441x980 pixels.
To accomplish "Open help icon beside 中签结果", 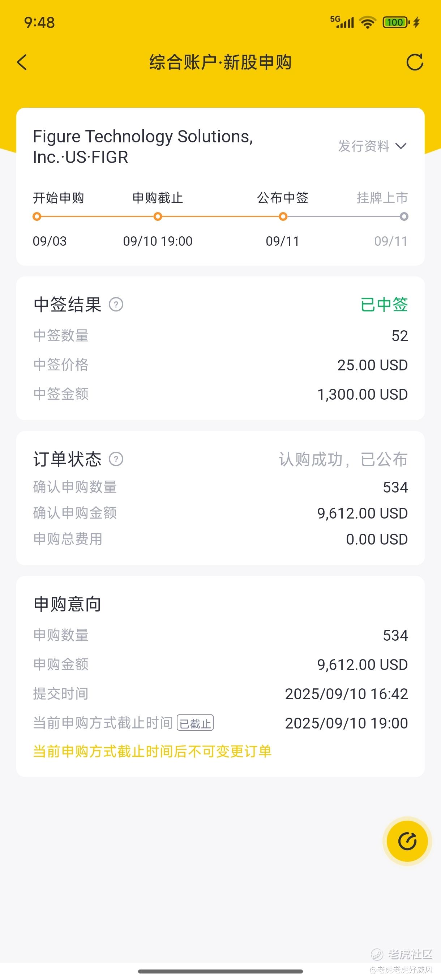I will click(x=116, y=304).
